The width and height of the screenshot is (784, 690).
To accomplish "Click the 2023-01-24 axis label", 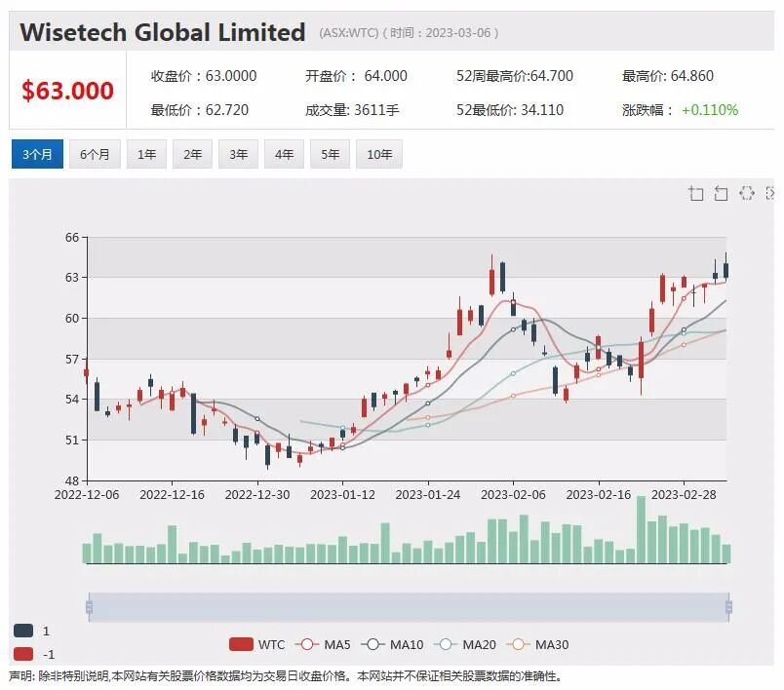I will tap(428, 495).
